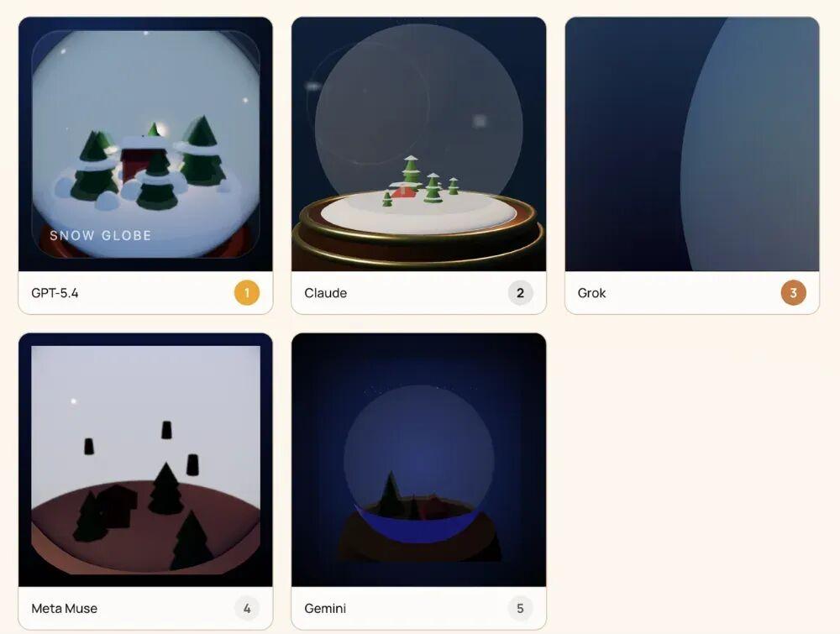Click the bronze rank 3 badge
The width and height of the screenshot is (840, 634).
(793, 293)
